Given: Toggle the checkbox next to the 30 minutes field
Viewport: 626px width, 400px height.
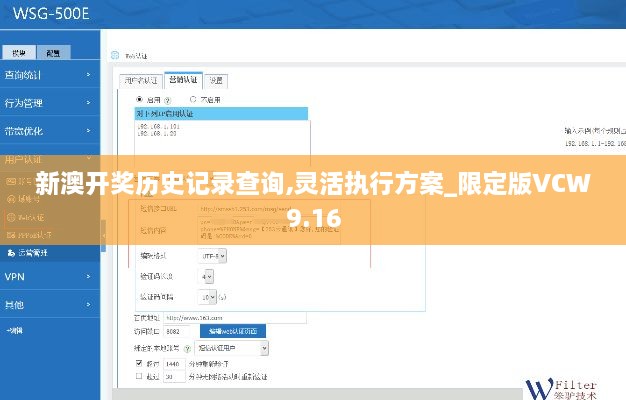Looking at the screenshot, I should point(139,376).
